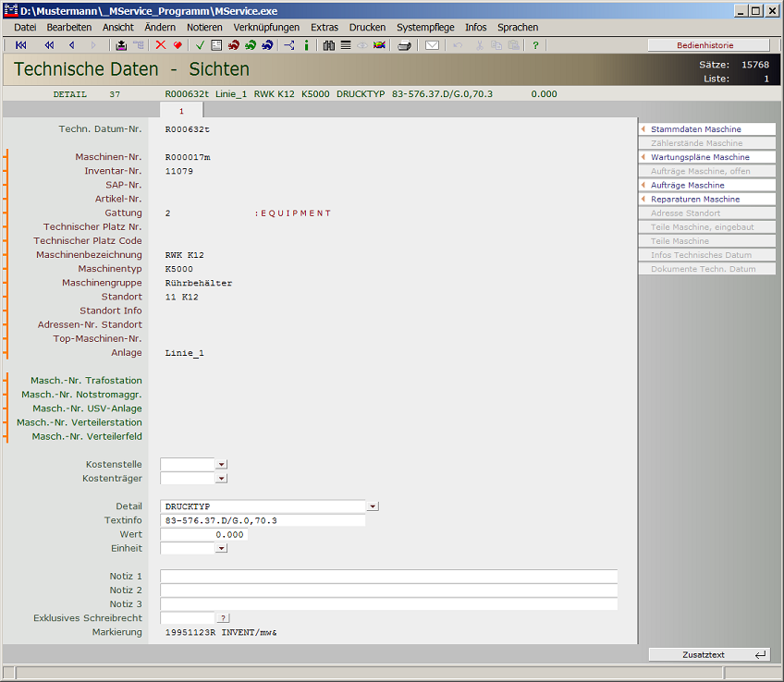Jump to first record using toolbar arrow
Image resolution: width=784 pixels, height=682 pixels.
coord(21,45)
